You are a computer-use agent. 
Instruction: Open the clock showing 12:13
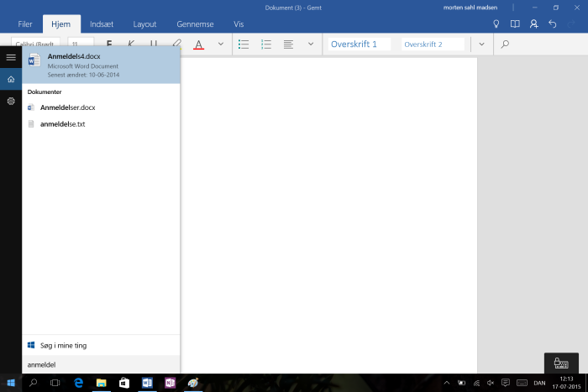566,383
